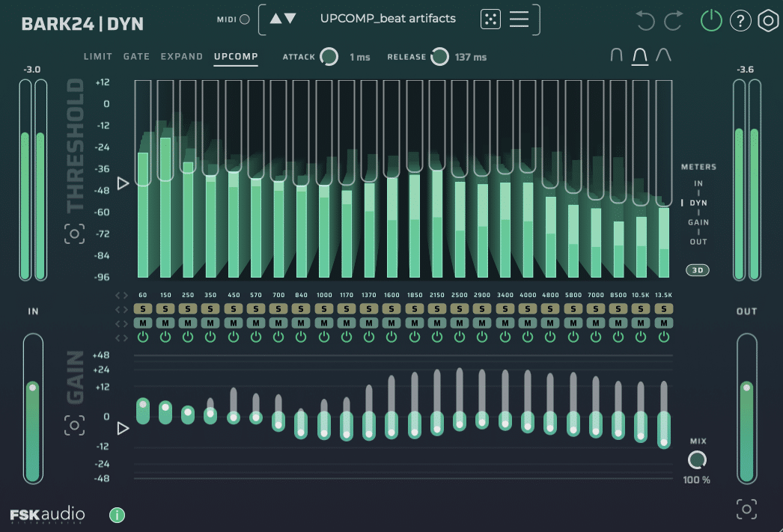Image resolution: width=783 pixels, height=532 pixels.
Task: Switch to the GATE tab
Action: (136, 55)
